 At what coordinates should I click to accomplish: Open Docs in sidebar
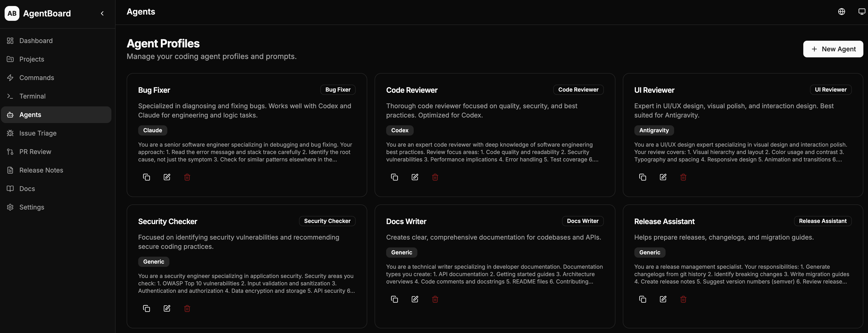pos(56,189)
